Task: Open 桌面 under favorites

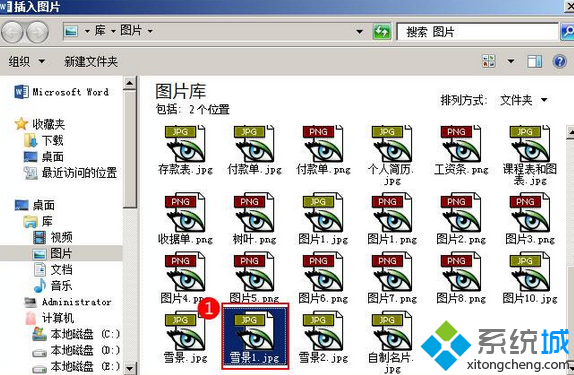Action: (x=44, y=157)
